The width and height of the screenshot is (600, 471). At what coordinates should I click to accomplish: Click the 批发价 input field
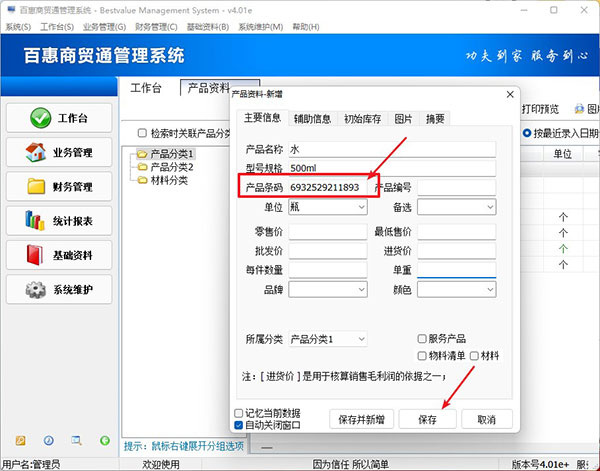[x=328, y=251]
